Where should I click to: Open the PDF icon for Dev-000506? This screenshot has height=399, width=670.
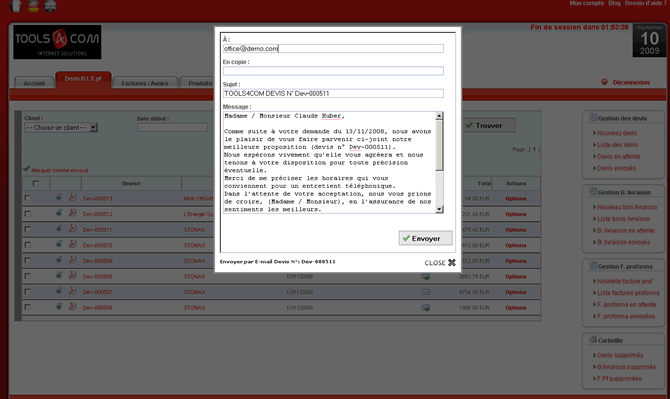tap(73, 307)
